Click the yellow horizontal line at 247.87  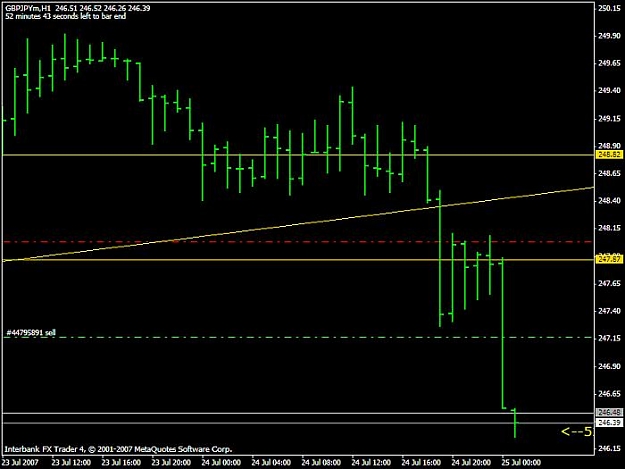[298, 260]
